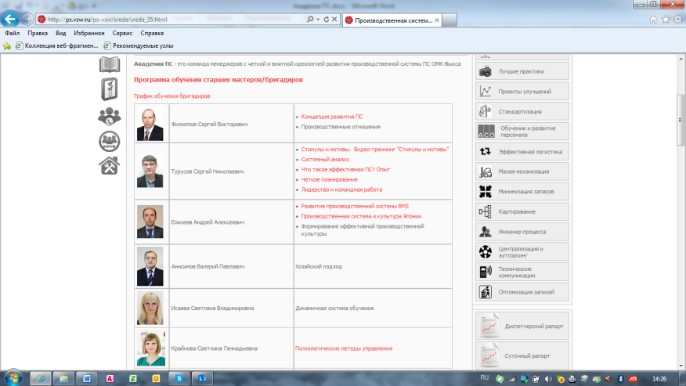The image size is (686, 386).
Task: Open Коллекция веб-фрагментов favorites link
Action: pyautogui.click(x=56, y=46)
